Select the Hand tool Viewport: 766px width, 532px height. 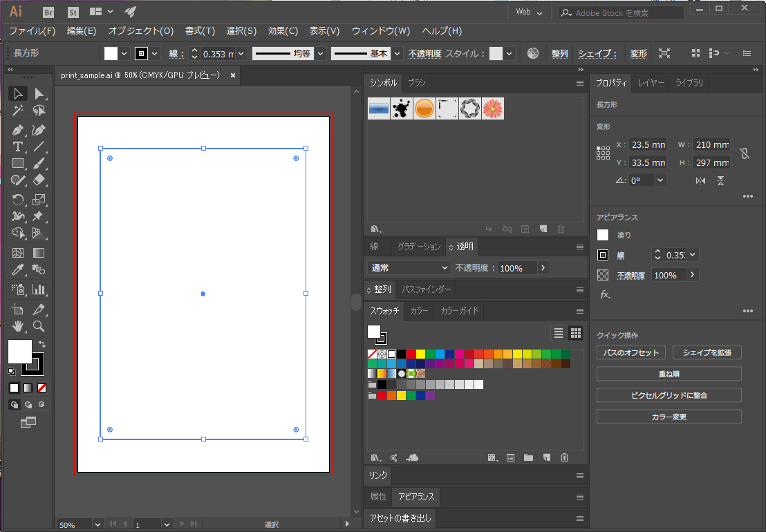pos(18,326)
